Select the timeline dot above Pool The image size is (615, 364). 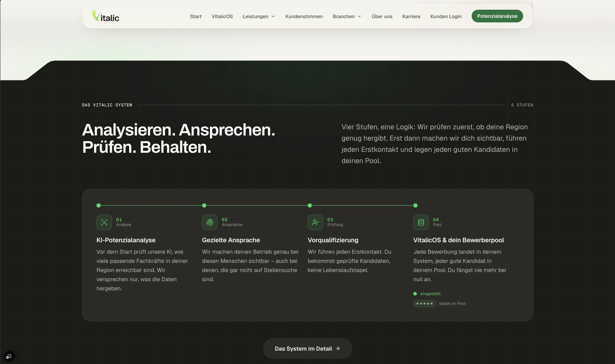415,206
